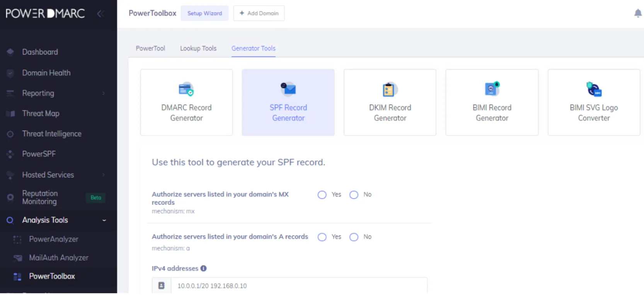Click the BIMI Record Generator icon
The height and width of the screenshot is (295, 644).
492,89
